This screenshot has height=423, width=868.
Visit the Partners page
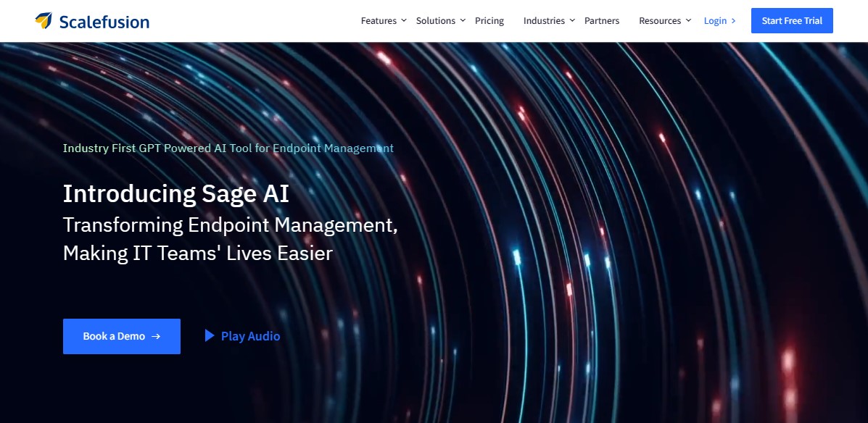tap(602, 20)
